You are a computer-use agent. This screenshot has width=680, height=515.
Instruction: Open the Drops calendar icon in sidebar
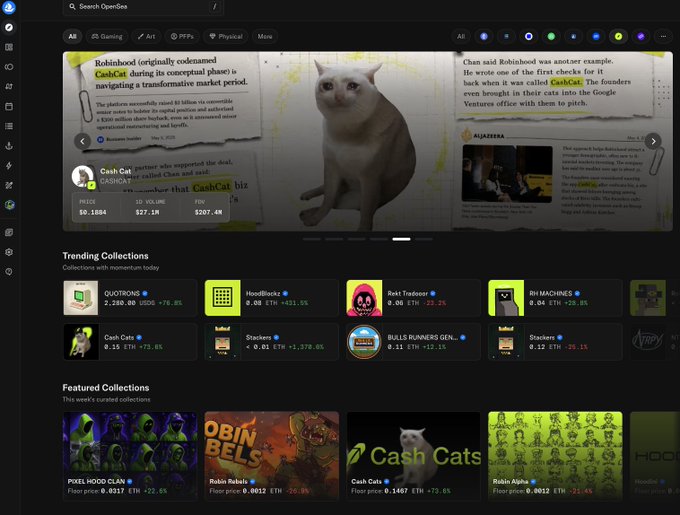tap(9, 106)
